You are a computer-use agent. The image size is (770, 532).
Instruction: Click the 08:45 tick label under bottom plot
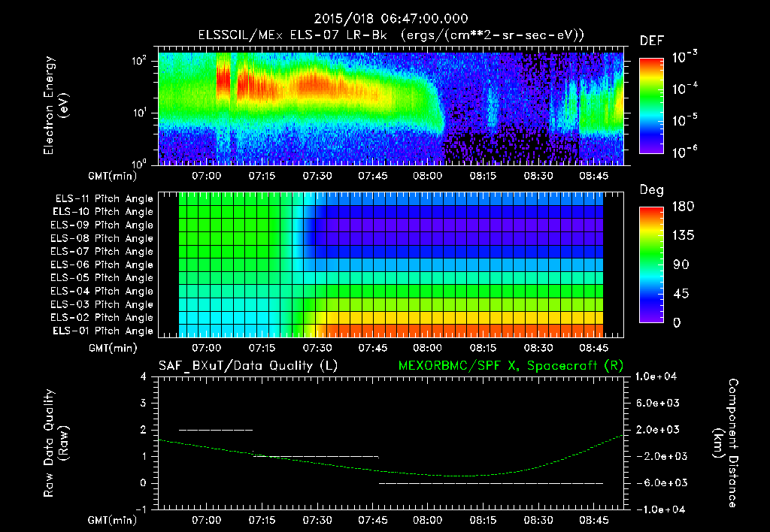(x=594, y=520)
